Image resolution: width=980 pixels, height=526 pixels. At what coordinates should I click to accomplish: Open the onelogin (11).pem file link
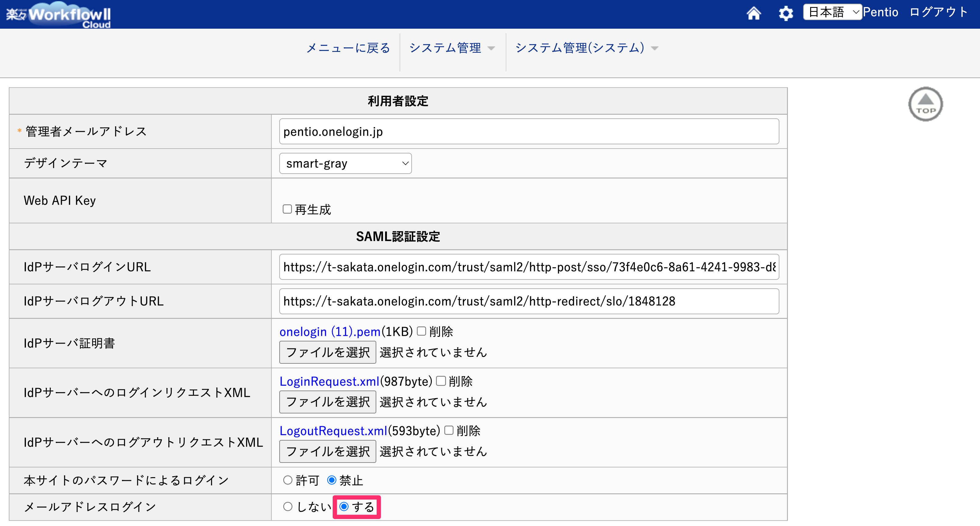point(330,332)
